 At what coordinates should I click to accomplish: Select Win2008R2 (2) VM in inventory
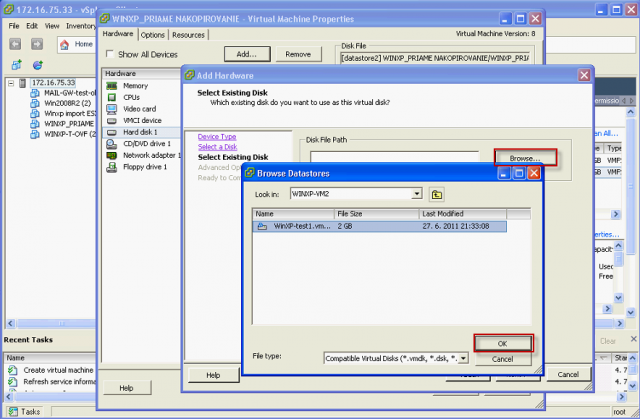pos(67,103)
